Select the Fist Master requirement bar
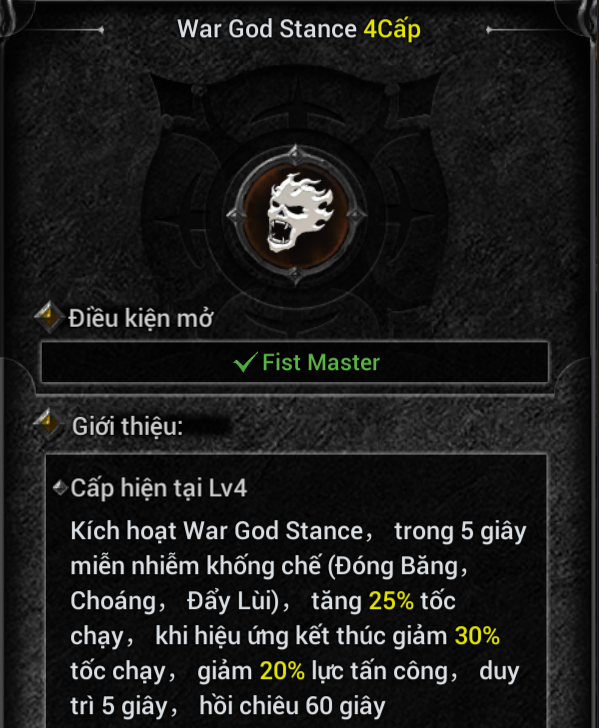The width and height of the screenshot is (599, 728). tap(295, 362)
